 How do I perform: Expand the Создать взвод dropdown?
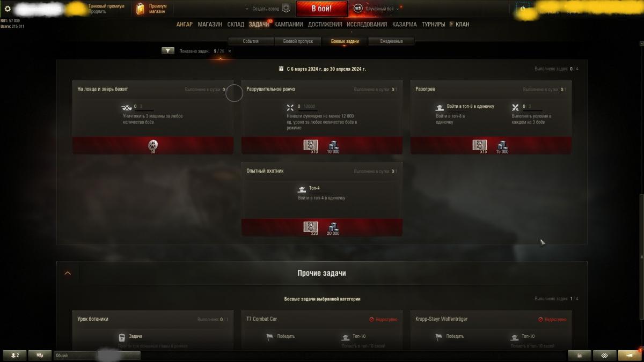pos(262,9)
